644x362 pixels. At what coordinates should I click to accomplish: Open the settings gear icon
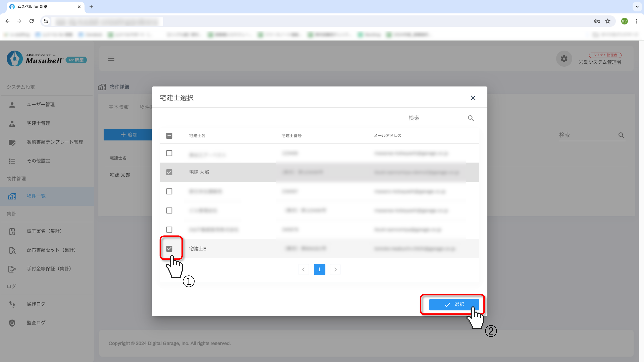click(564, 59)
